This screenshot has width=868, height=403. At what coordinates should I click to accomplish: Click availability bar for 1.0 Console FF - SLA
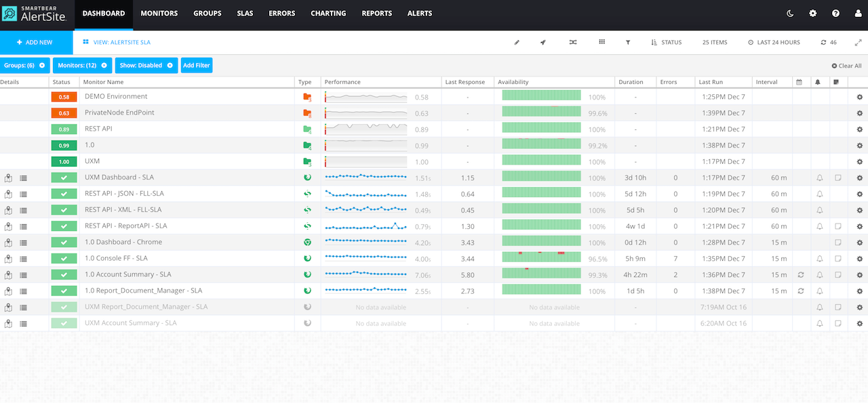tap(541, 258)
